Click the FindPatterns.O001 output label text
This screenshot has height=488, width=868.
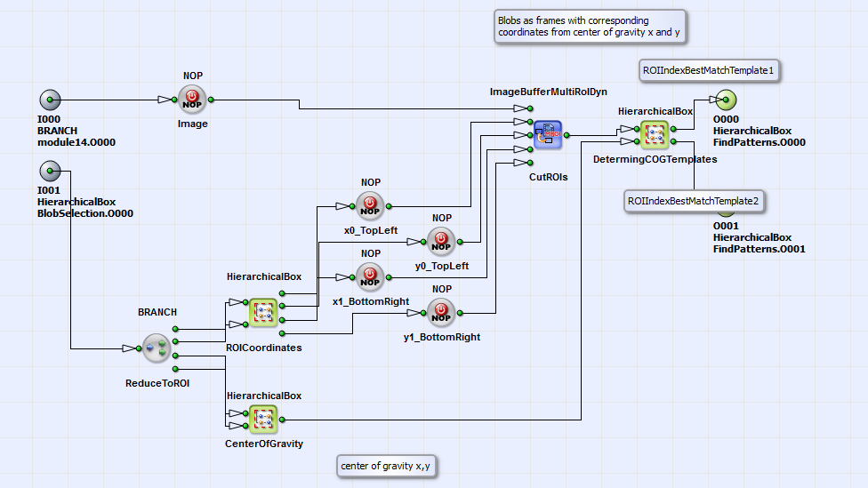click(x=759, y=249)
